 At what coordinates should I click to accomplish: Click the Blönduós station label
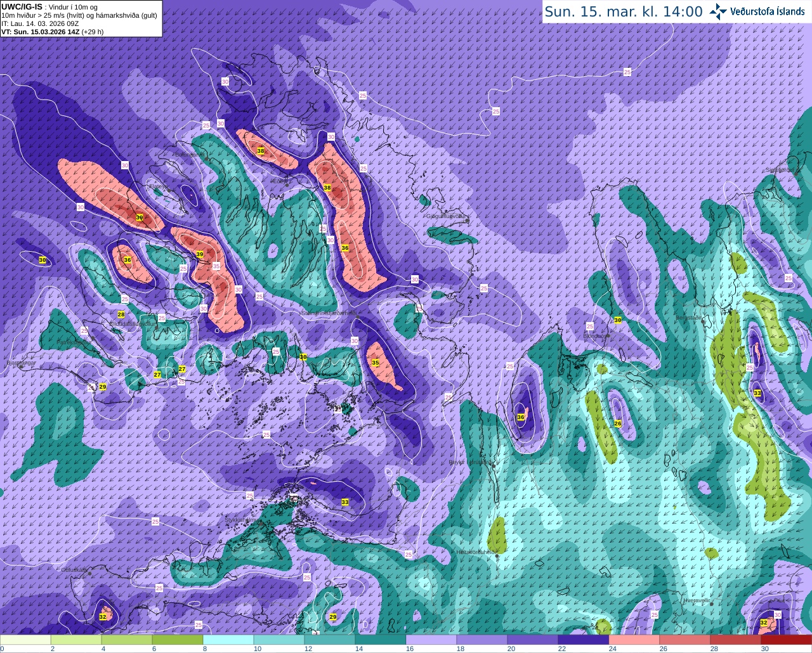click(595, 336)
